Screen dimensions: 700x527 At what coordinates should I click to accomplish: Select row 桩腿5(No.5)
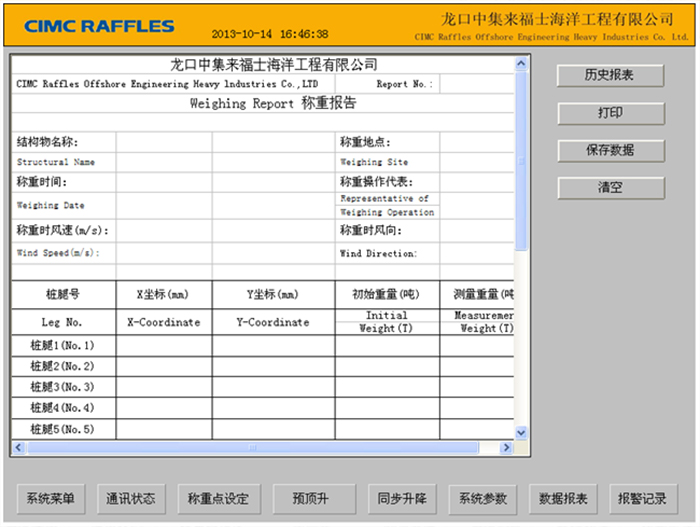(262, 429)
